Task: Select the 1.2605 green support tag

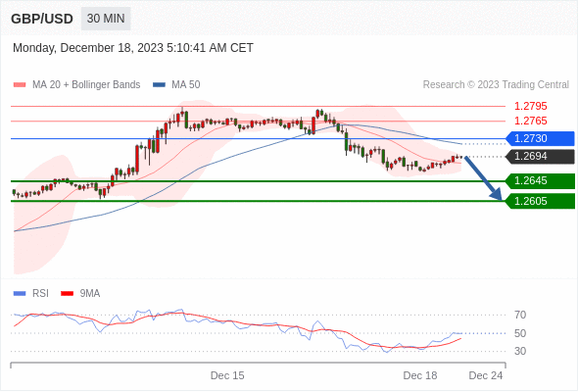Action: point(540,201)
